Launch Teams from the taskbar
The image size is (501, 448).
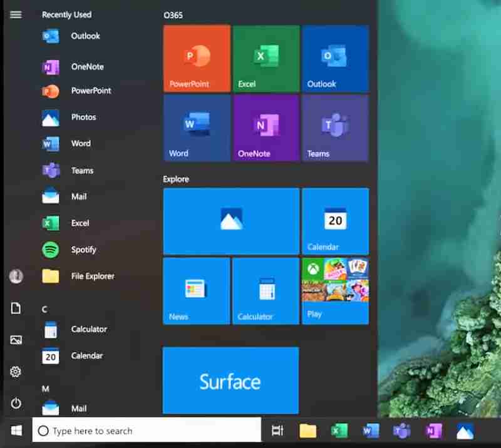(x=401, y=430)
